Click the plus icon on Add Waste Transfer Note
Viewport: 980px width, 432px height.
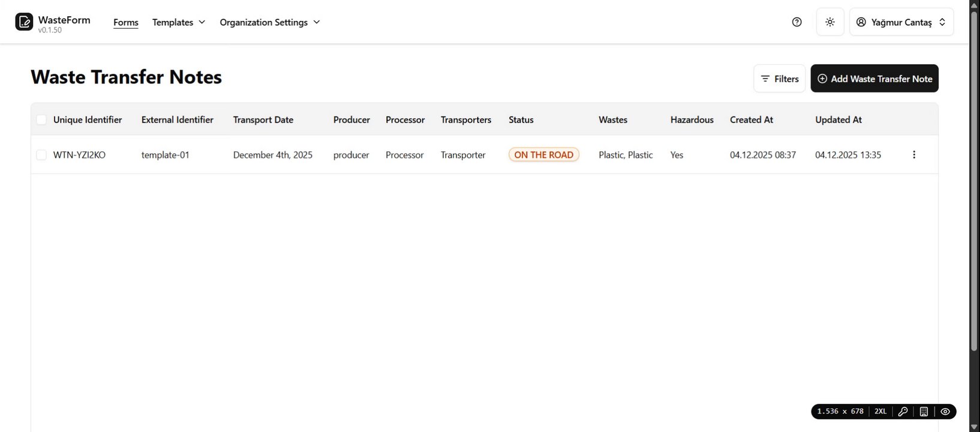coord(822,79)
